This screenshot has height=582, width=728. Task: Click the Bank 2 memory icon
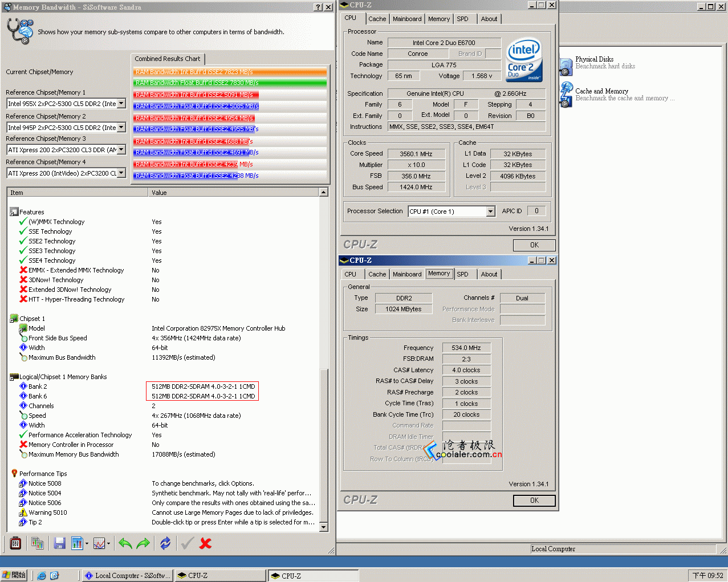pos(23,386)
